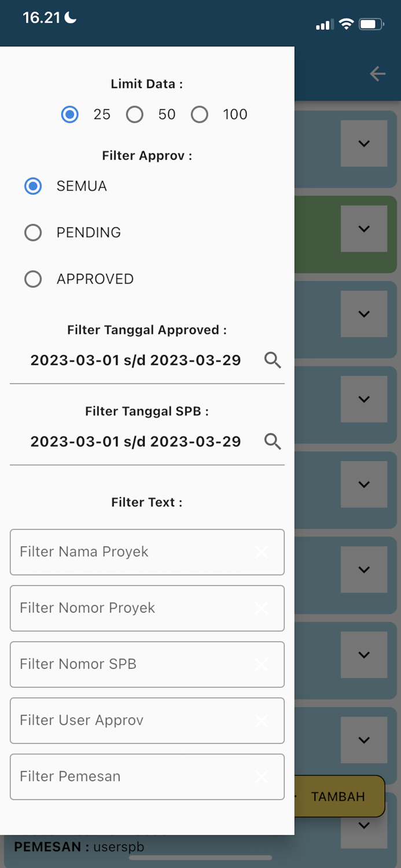Click search icon for Filter Tanggal Approved

tap(273, 361)
